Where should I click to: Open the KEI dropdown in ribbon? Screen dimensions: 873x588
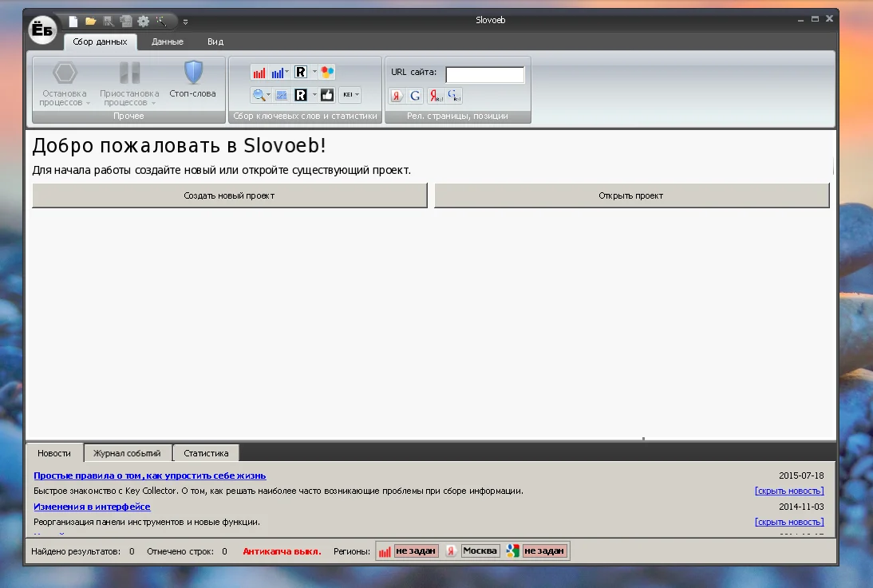tap(350, 95)
